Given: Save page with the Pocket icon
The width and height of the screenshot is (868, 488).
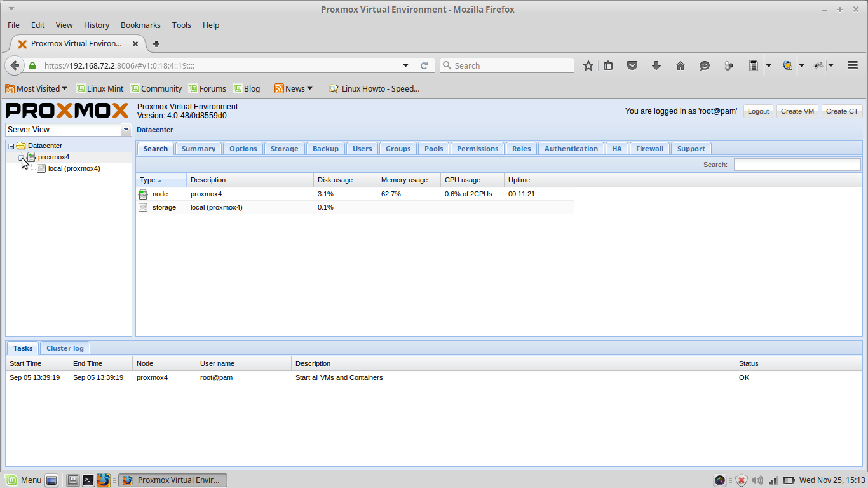Looking at the screenshot, I should (632, 65).
